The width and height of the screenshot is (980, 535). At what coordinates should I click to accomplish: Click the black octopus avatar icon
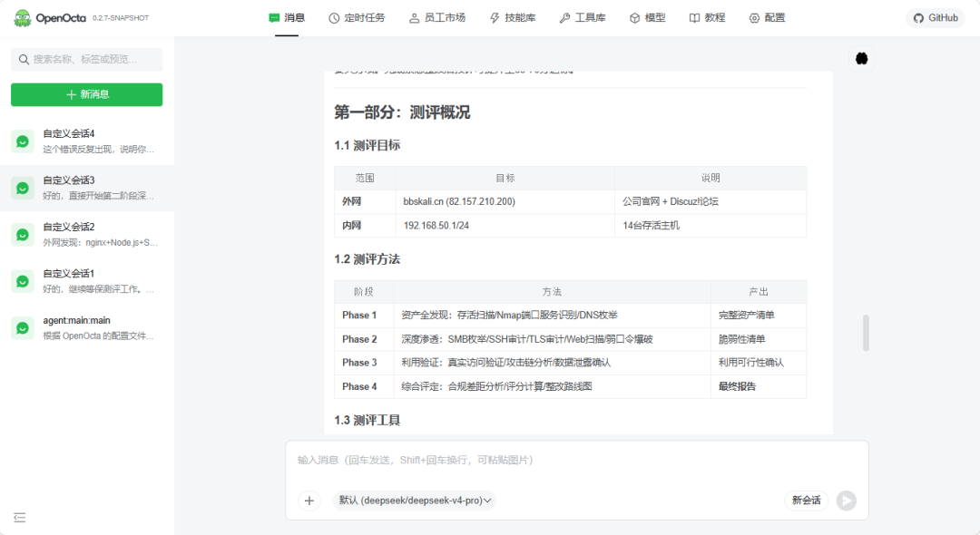coord(861,59)
